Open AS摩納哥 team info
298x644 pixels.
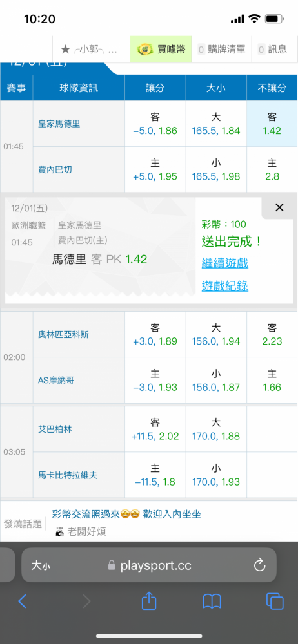(56, 381)
